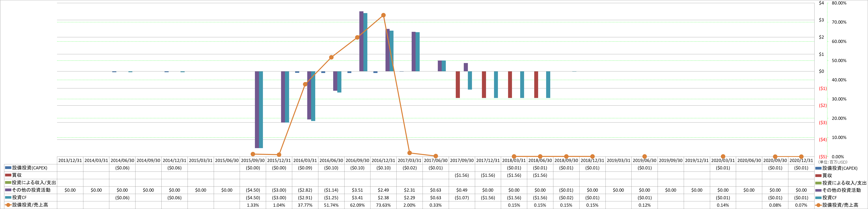This screenshot has width=868, height=209.
Task: Select the 0.33% ratio cell
Action: point(436,205)
